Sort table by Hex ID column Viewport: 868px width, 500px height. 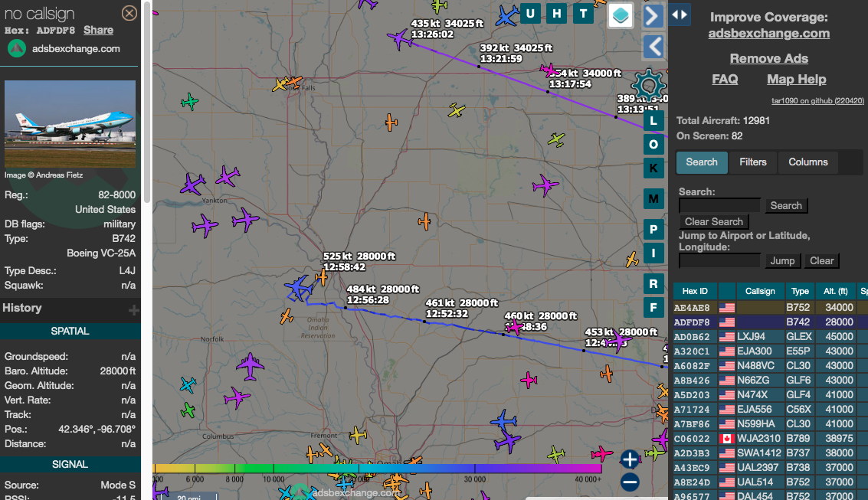695,291
